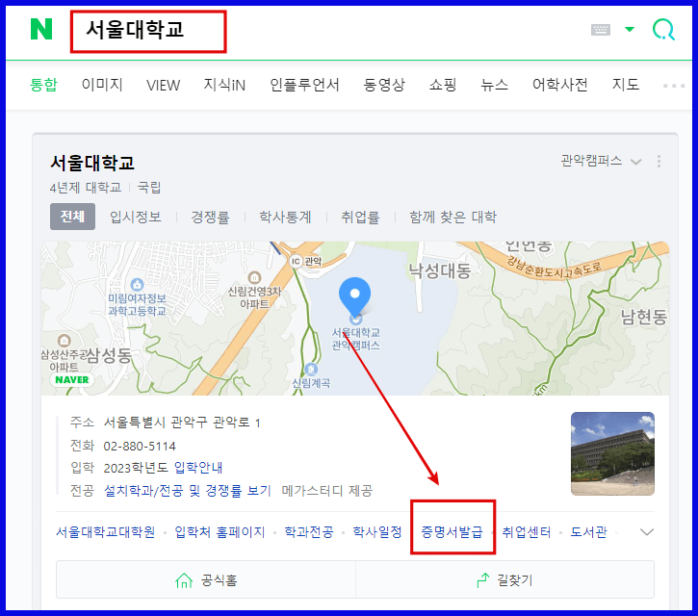Open 설치학과/전공 및 경쟁률 보기 link
The height and width of the screenshot is (616, 698).
pos(188,491)
